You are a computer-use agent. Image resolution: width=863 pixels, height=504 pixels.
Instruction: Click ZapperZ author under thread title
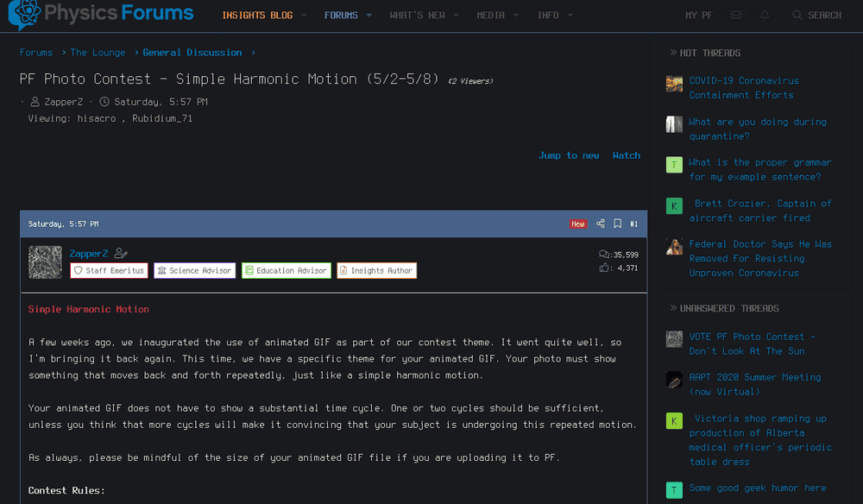pyautogui.click(x=64, y=102)
